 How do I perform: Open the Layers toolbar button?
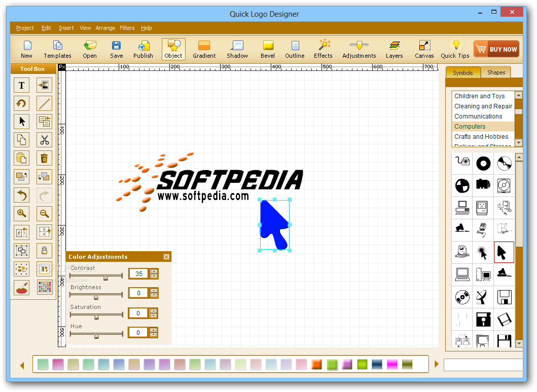coord(395,49)
